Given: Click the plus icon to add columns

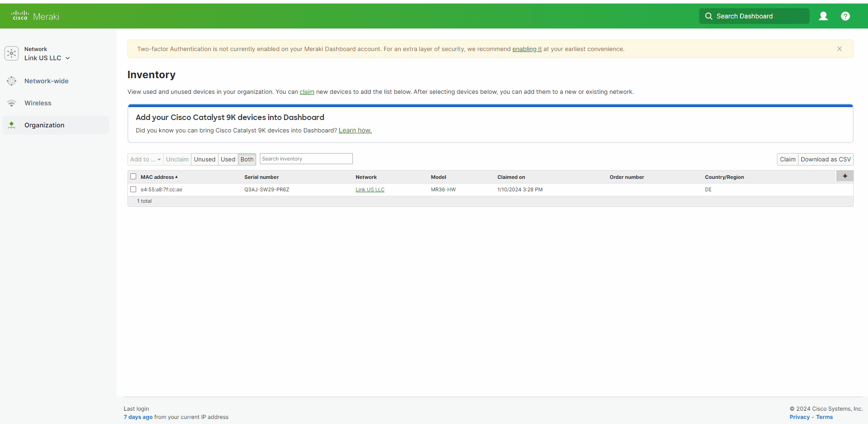Looking at the screenshot, I should pos(845,176).
